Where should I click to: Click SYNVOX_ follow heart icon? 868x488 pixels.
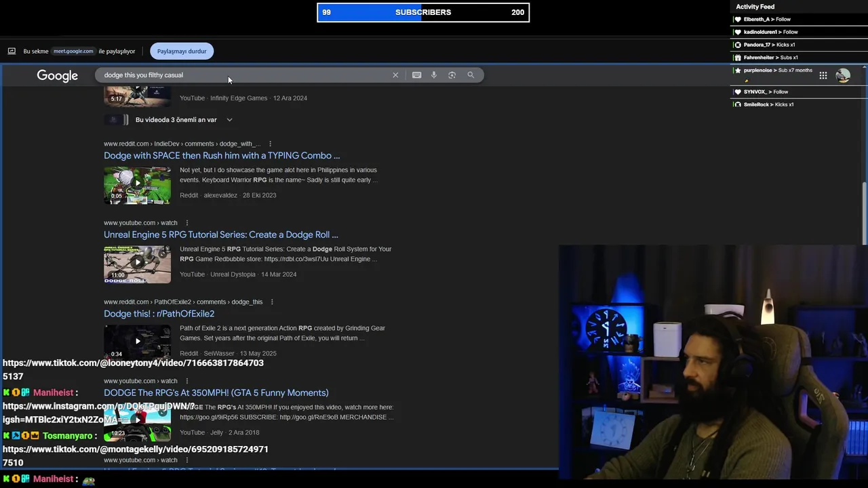pyautogui.click(x=738, y=92)
